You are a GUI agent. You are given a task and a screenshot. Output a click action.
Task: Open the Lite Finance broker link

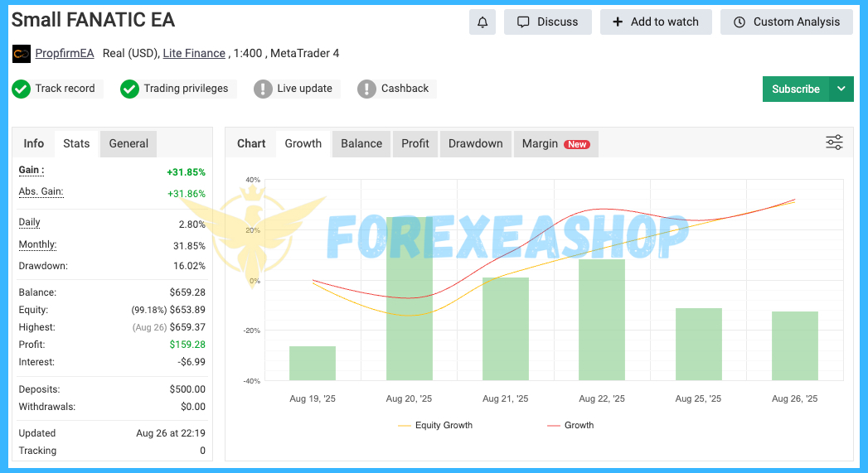pos(194,54)
